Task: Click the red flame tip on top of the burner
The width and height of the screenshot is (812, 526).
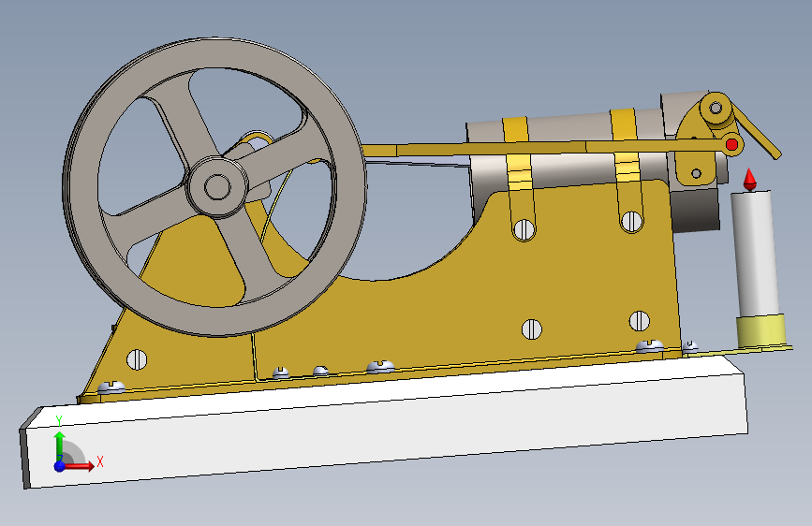Action: 749,179
